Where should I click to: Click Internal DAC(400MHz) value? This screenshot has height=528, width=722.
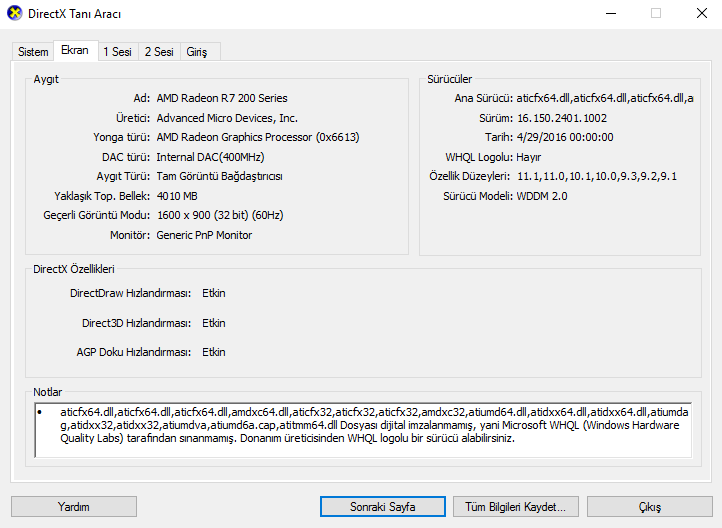[x=210, y=157]
